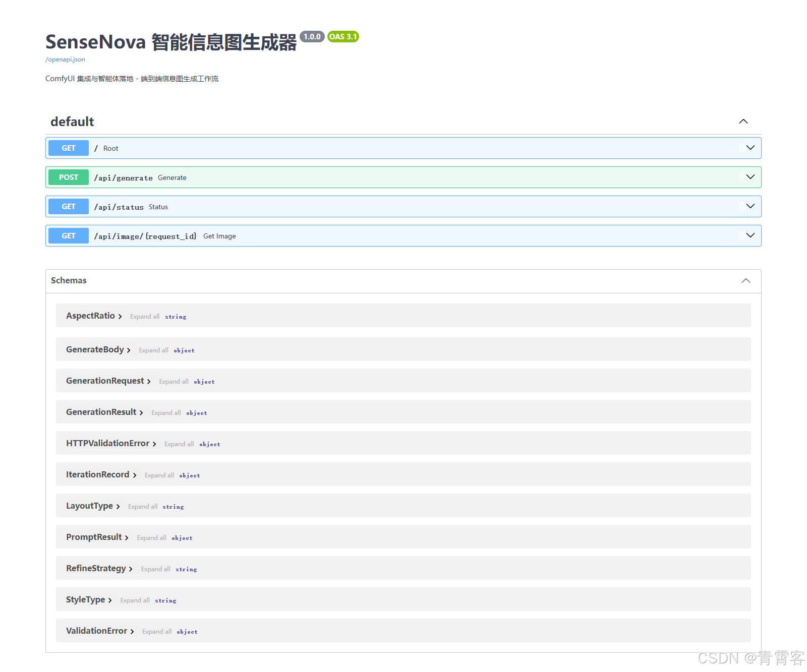807x672 pixels.
Task: Expand the IterationRecord schema
Action: point(101,475)
